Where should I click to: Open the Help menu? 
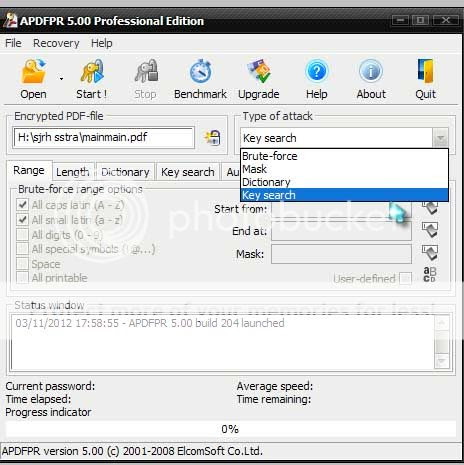[102, 43]
